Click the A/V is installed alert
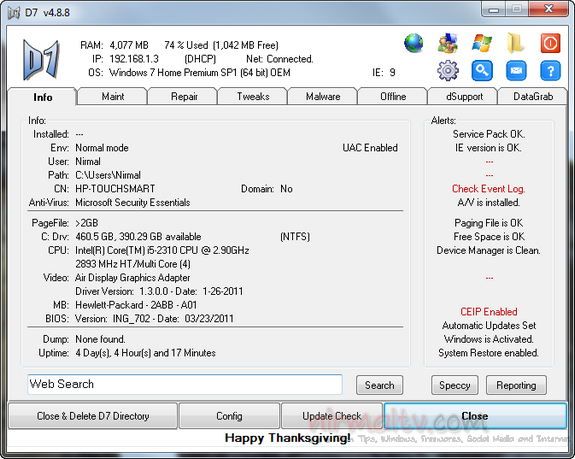This screenshot has width=575, height=459. pos(488,202)
